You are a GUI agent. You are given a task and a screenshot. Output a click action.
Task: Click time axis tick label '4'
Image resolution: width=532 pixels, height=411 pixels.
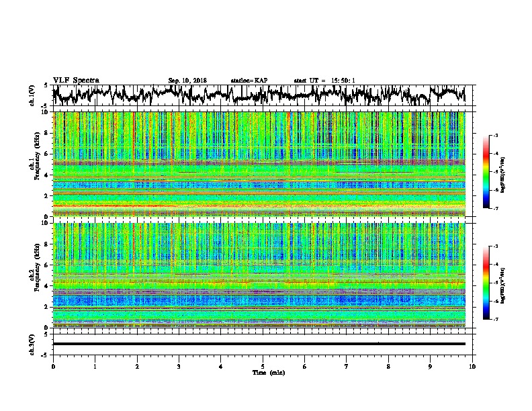click(x=221, y=367)
